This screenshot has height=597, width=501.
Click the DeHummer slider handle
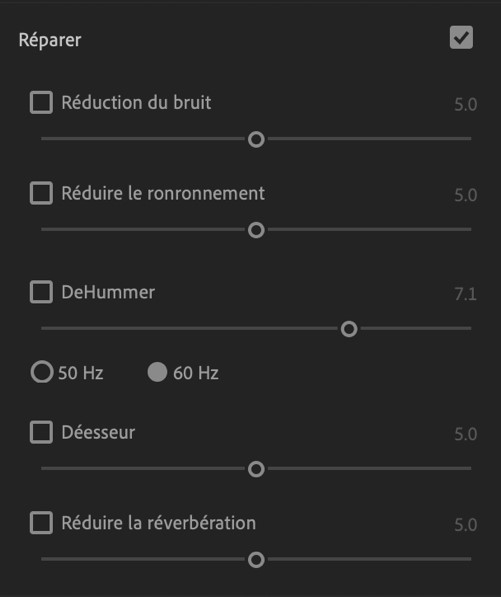coord(349,329)
